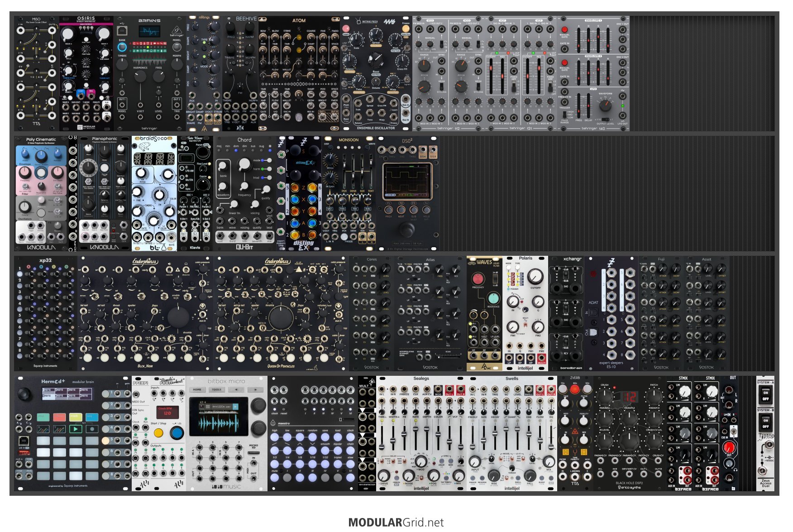The height and width of the screenshot is (532, 793).
Task: Tap the Maestro square button
Action: [300, 437]
